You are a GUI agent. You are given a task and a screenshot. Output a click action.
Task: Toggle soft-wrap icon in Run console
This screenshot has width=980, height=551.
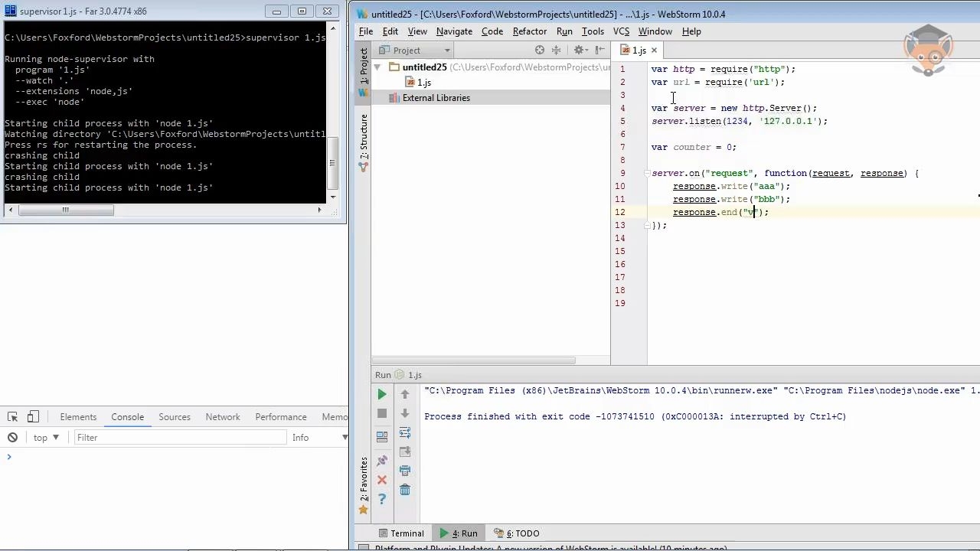pos(405,433)
